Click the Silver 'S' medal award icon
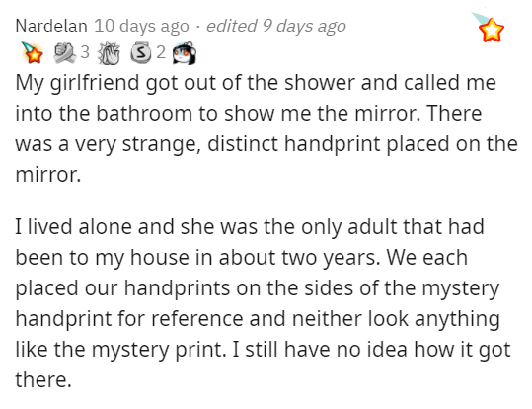This screenshot has height=409, width=532. [141, 52]
